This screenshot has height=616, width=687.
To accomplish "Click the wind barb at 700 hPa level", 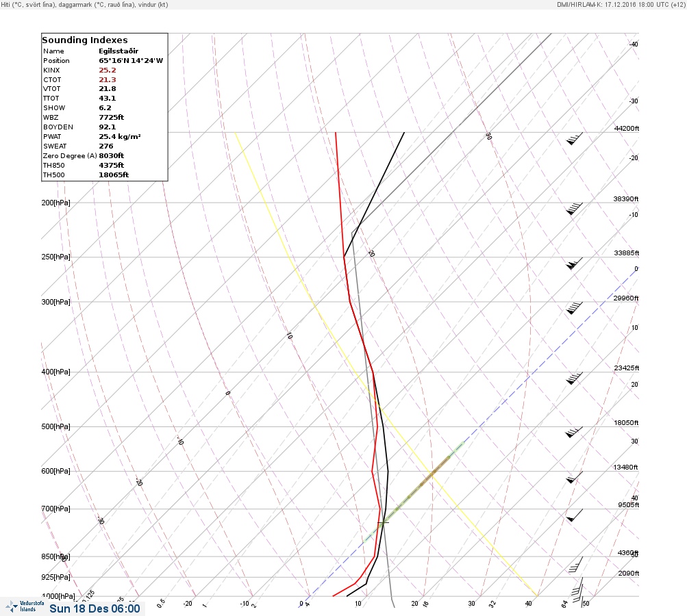I will [575, 515].
